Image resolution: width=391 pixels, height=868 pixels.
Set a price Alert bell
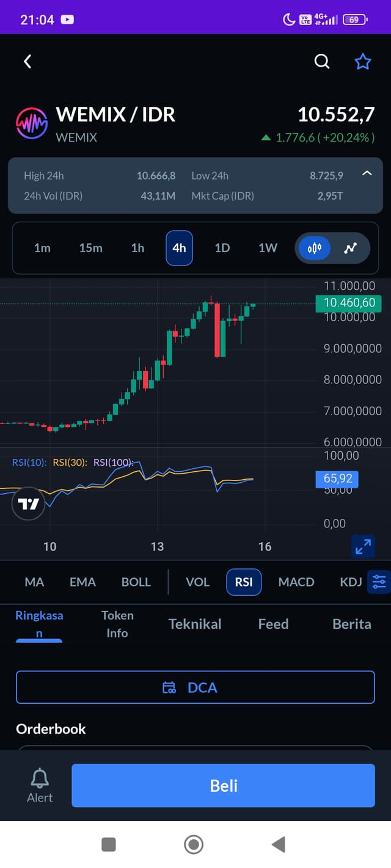[40, 785]
